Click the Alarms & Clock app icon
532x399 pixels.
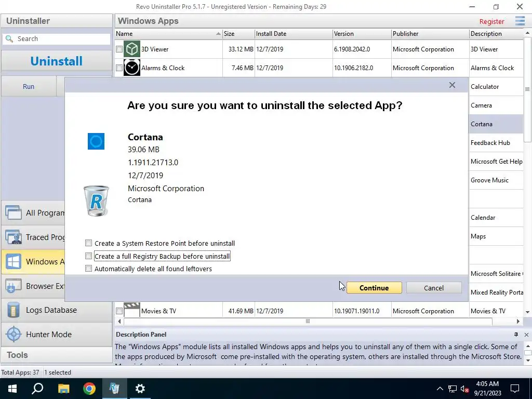tap(131, 68)
